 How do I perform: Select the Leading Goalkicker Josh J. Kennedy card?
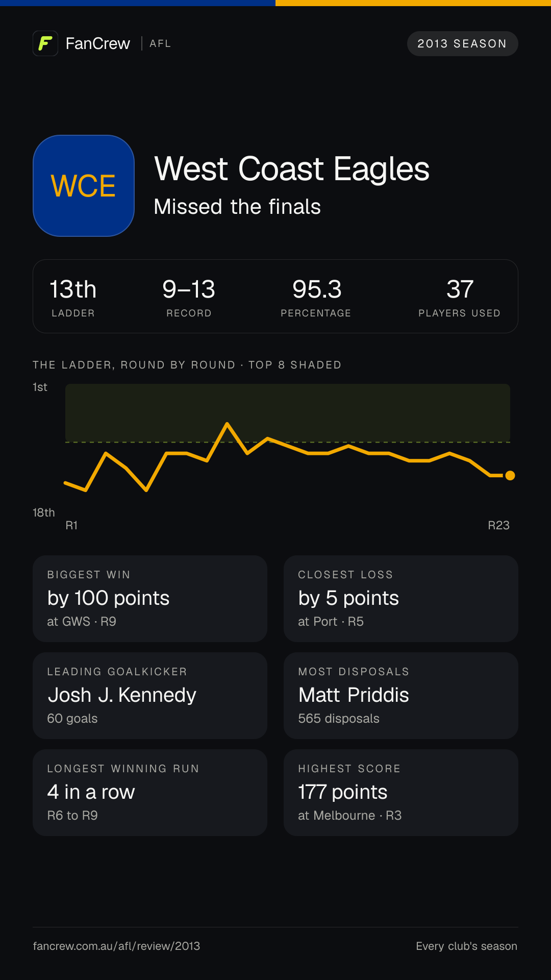pos(150,696)
